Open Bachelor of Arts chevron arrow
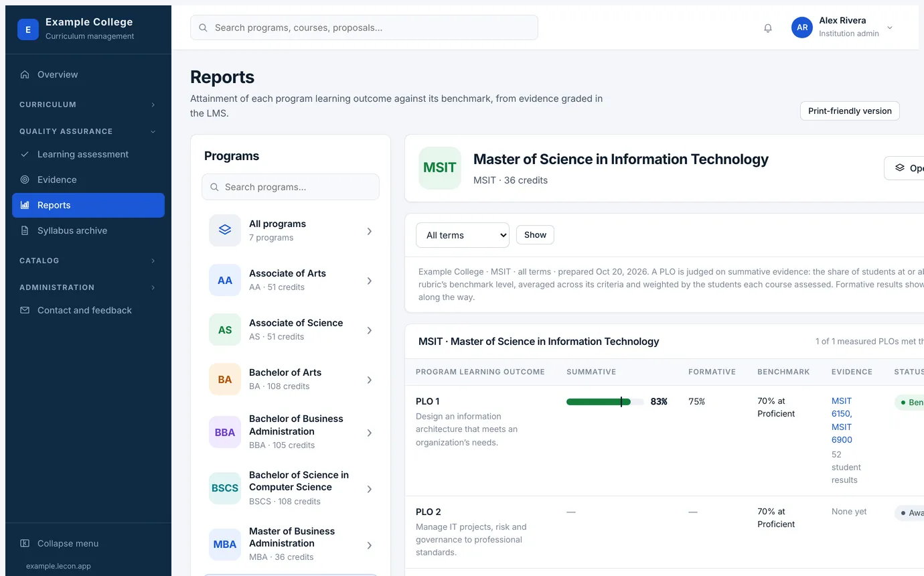The width and height of the screenshot is (924, 576). [370, 380]
